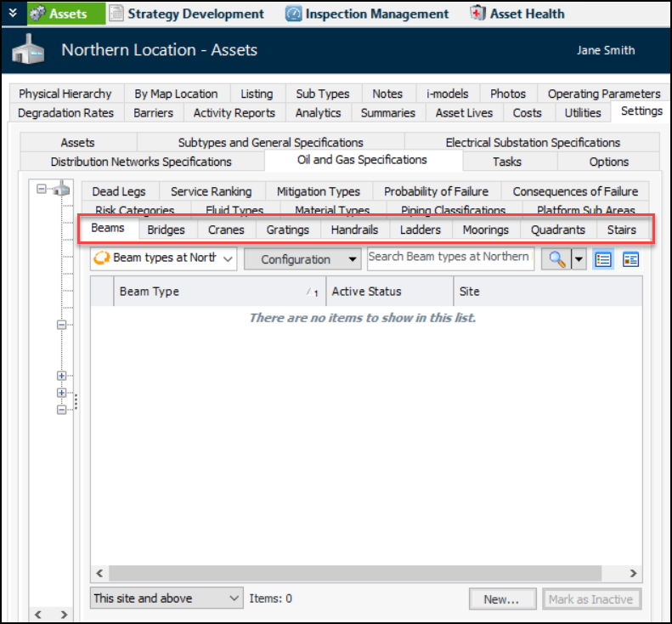Click the orange refresh icon beside Beam types

[x=102, y=258]
